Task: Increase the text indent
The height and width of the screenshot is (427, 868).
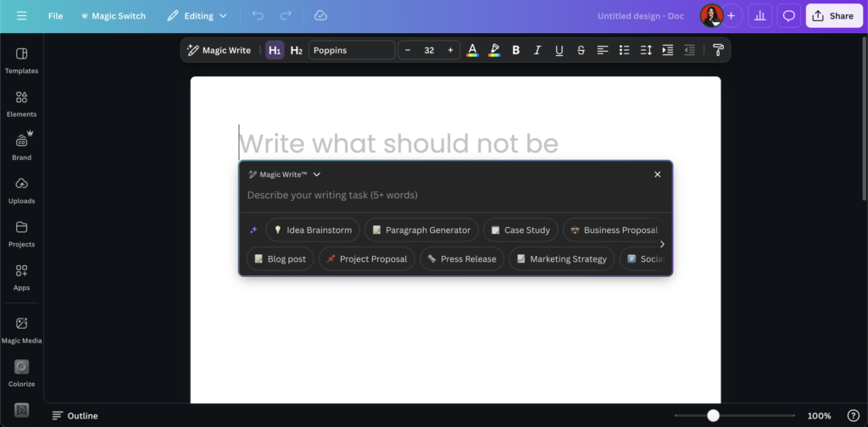Action: click(x=668, y=50)
